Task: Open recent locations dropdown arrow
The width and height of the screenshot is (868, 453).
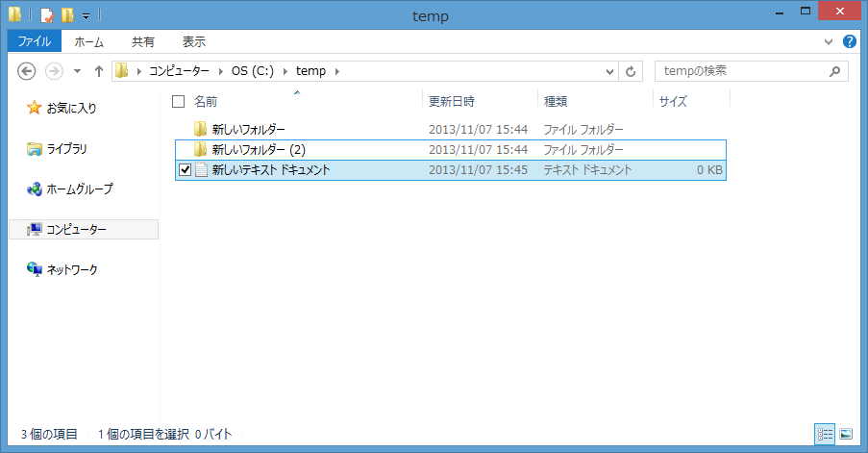Action: click(77, 71)
